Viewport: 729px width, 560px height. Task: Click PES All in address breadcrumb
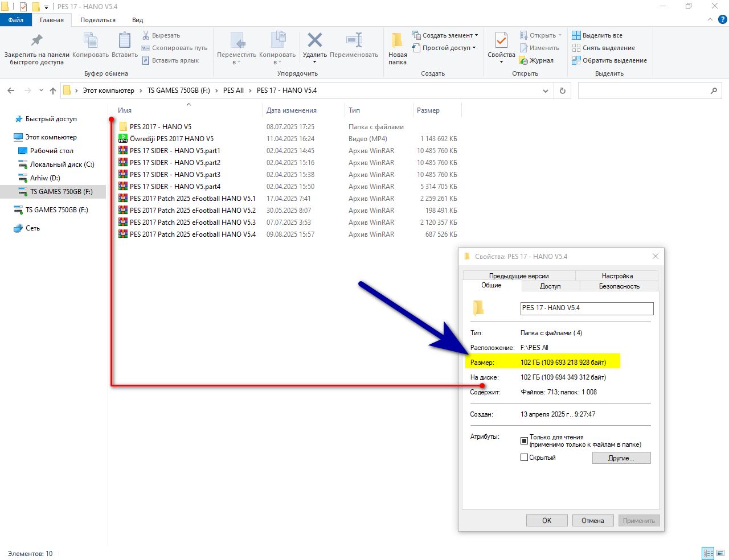pyautogui.click(x=234, y=90)
